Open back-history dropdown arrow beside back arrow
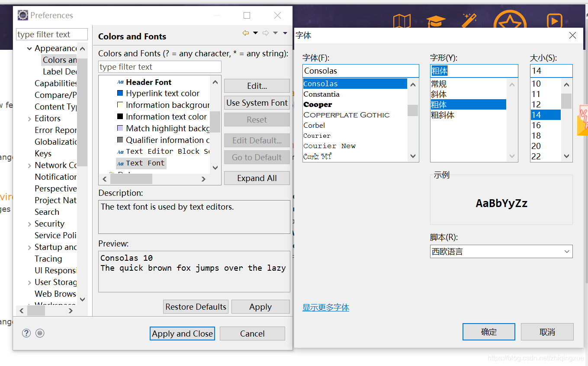 pyautogui.click(x=255, y=33)
